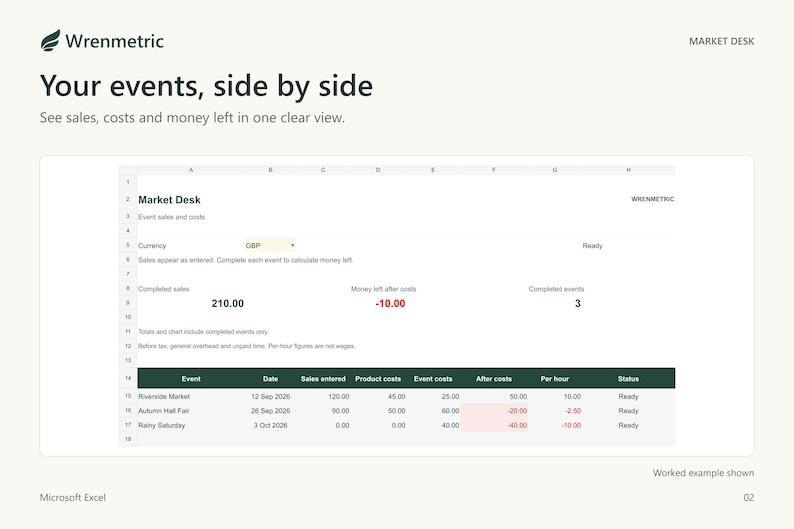Image resolution: width=794 pixels, height=529 pixels.
Task: Select the 'Autumn Hall Fair' event cell
Action: (x=191, y=411)
